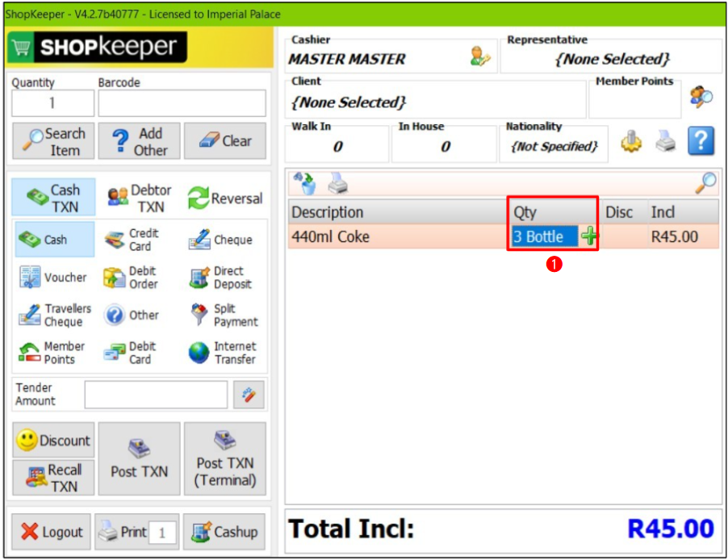
Task: Click the cashier key icon
Action: pos(479,56)
